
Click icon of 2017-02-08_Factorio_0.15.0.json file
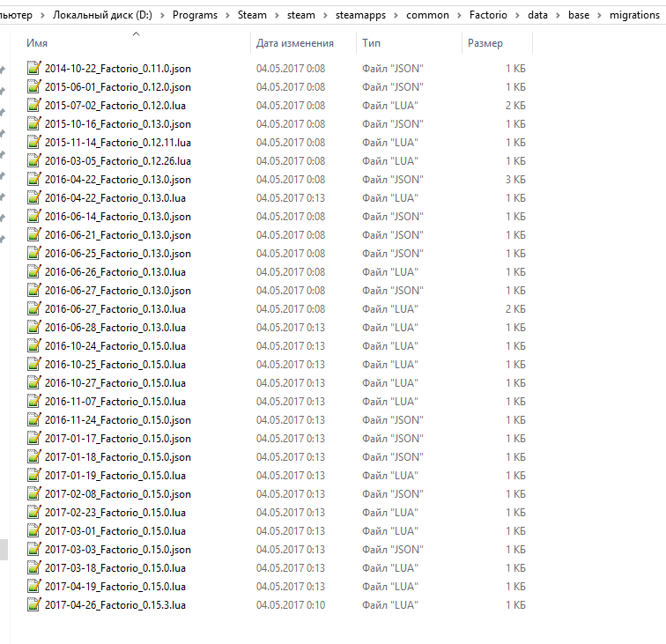pos(34,493)
